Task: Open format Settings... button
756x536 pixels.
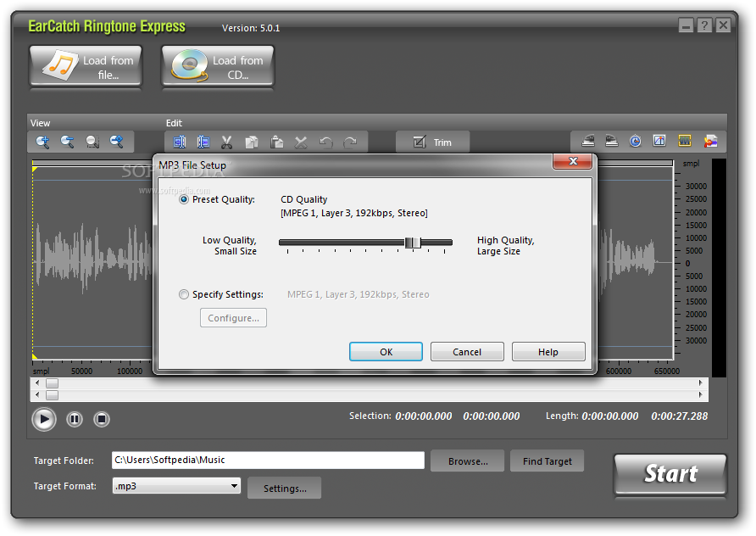Action: [x=285, y=489]
